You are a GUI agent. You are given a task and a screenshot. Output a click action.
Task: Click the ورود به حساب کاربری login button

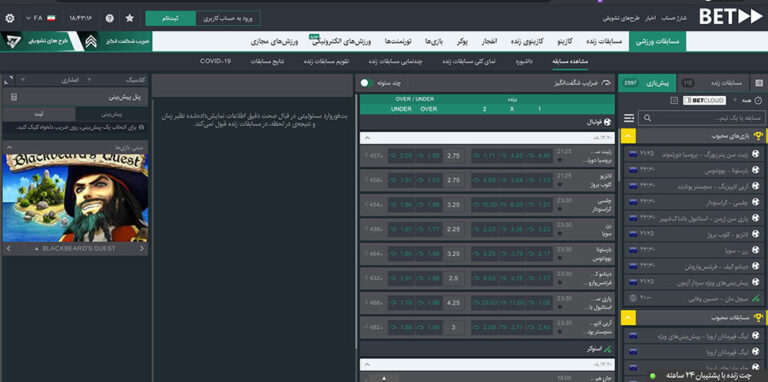[228, 18]
